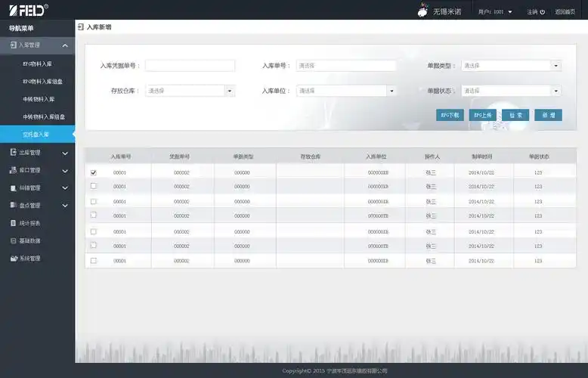Open the 用户: 1001 dropdown arrow
The image size is (588, 378).
point(510,12)
